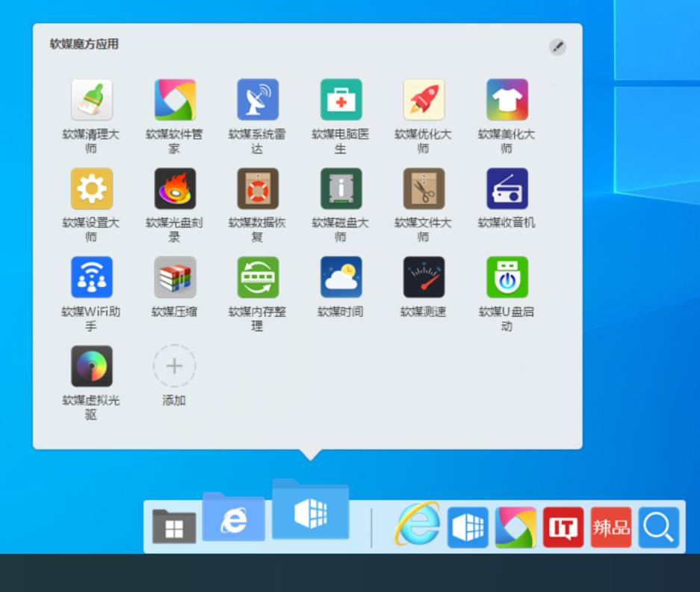
Task: Launch 软媒光盘刻录 flaming disc icon
Action: click(x=175, y=188)
